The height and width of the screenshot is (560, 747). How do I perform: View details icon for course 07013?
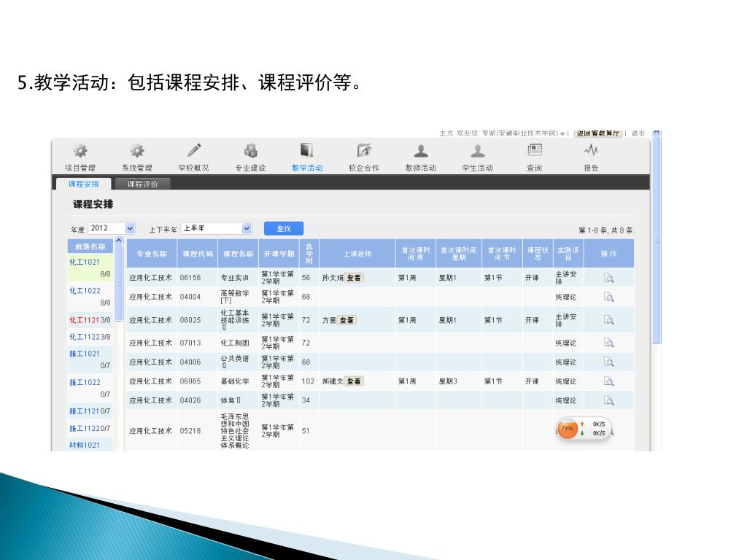click(608, 343)
